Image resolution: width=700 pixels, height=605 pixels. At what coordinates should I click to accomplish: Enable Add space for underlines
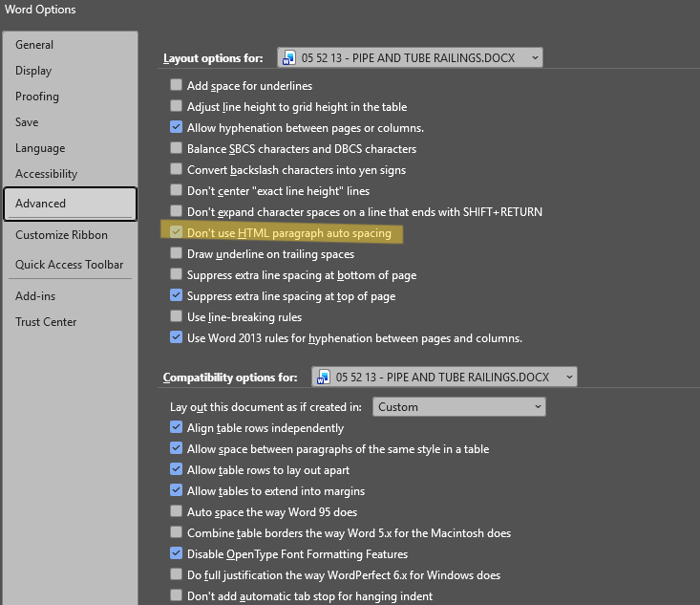click(x=176, y=84)
